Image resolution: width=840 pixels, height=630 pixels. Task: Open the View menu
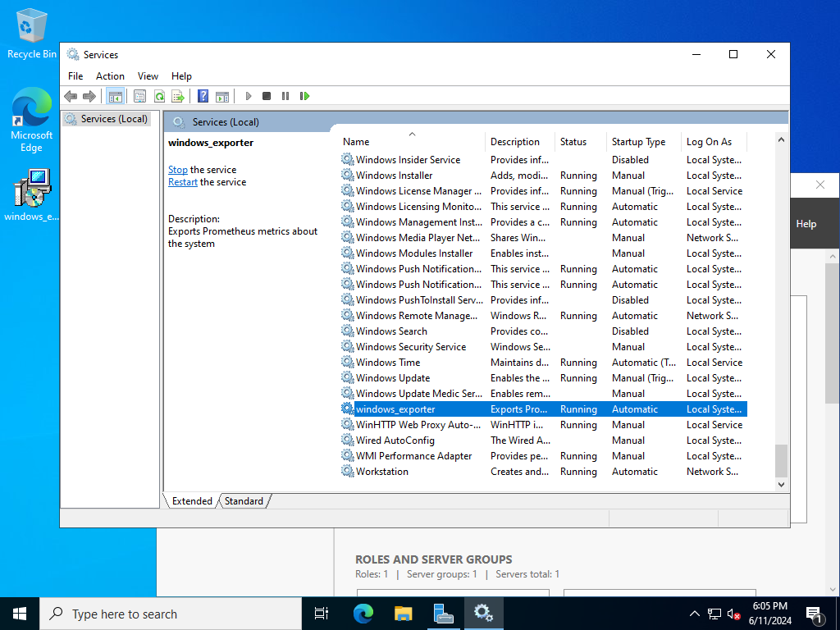pyautogui.click(x=148, y=76)
